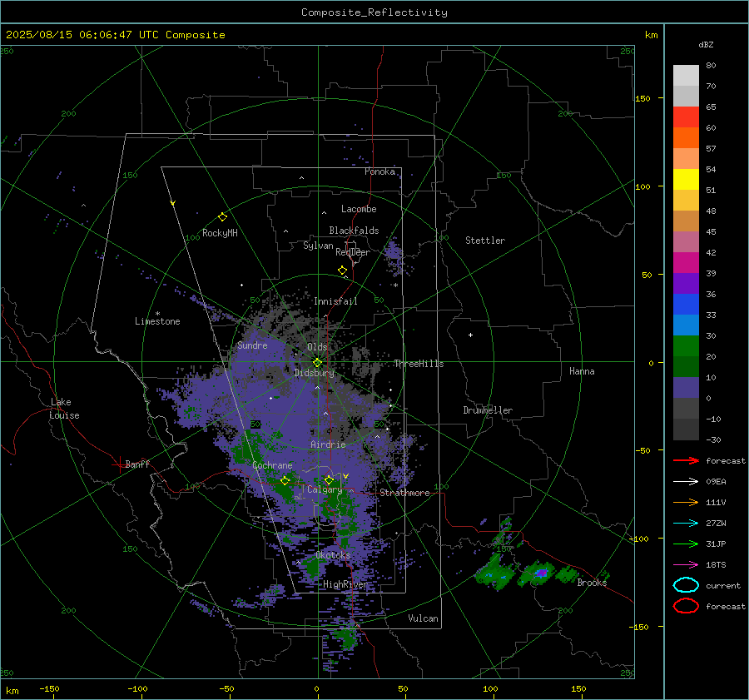Click the white 09EA arrow icon
Screen dimensions: 749x700
tap(686, 482)
